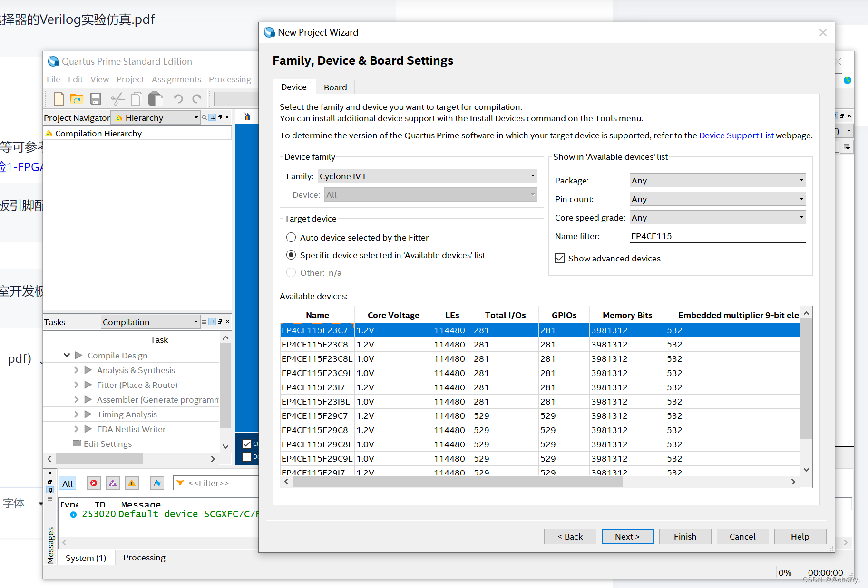
Task: Switch to the System (1) messages tab
Action: 86,558
